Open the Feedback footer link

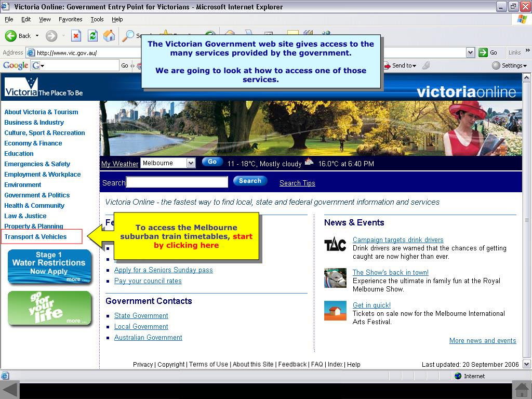click(x=292, y=364)
